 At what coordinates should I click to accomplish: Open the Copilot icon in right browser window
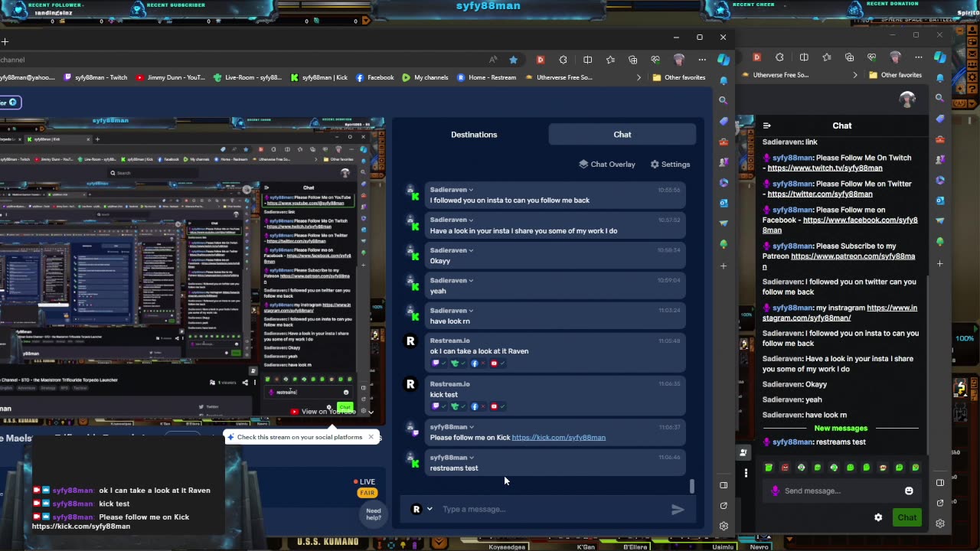point(940,57)
